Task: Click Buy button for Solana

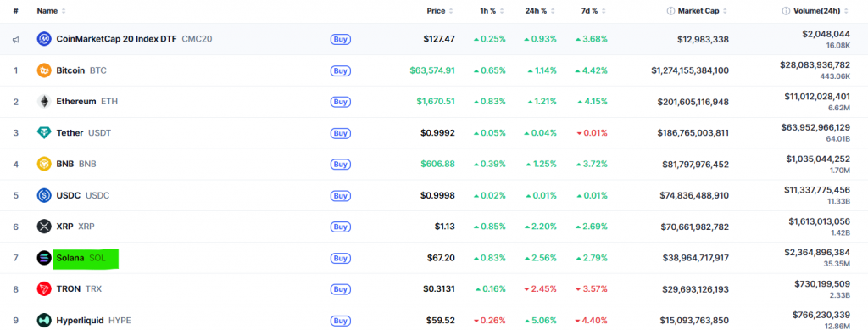Action: coord(341,258)
